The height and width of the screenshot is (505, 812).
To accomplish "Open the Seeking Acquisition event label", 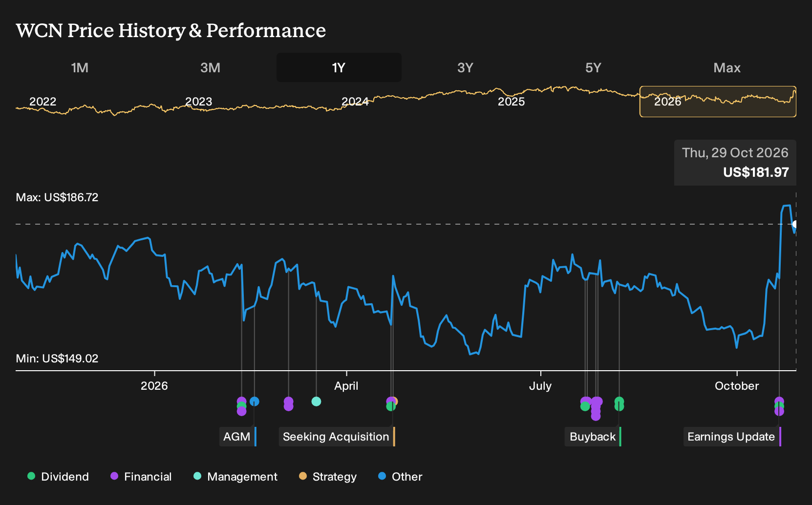I will pos(337,437).
